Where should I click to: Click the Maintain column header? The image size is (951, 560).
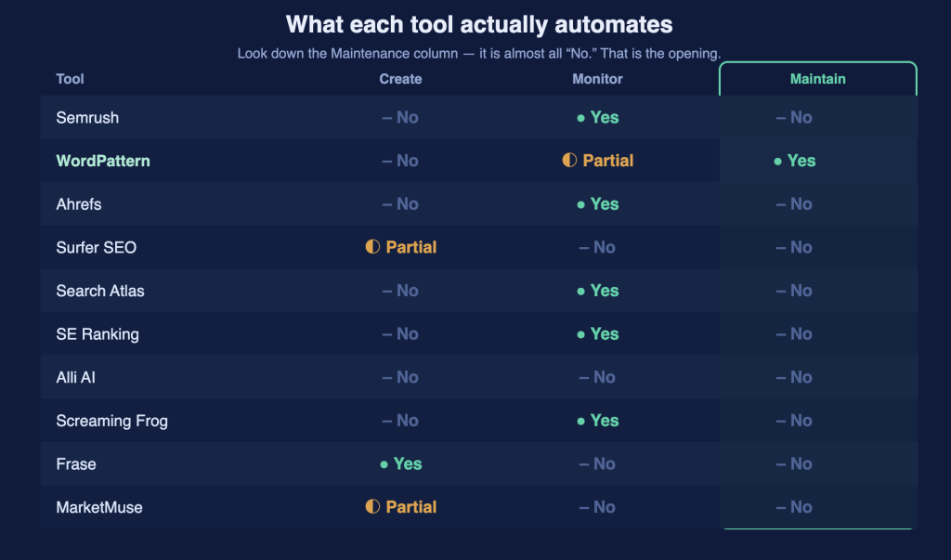point(817,79)
